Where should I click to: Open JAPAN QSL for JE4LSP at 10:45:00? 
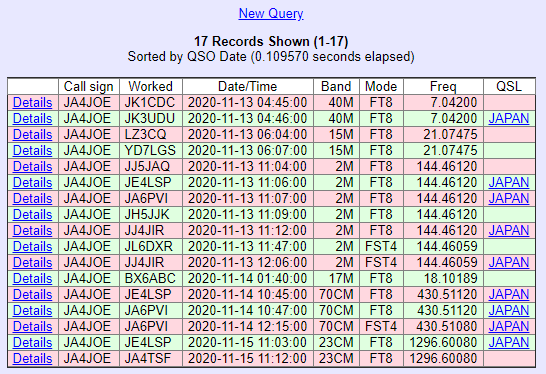[x=509, y=295]
